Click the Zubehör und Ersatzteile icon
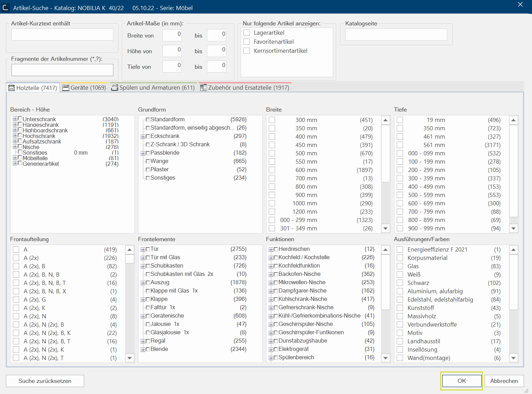Viewport: 532px width, 394px height. click(x=203, y=88)
